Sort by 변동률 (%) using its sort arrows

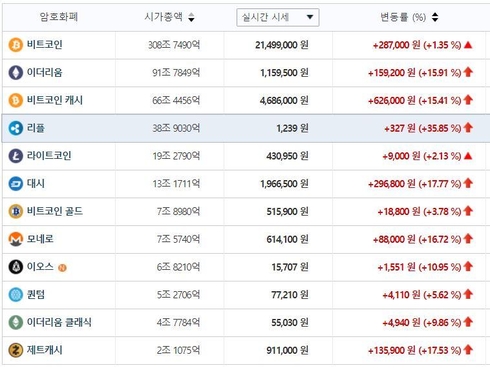(435, 17)
